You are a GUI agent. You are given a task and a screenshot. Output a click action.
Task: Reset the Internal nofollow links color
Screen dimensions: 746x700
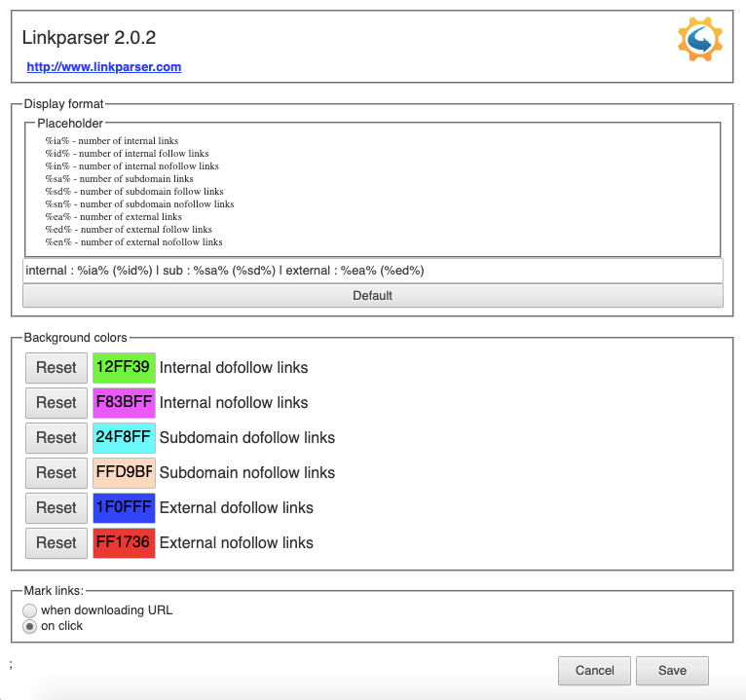(x=56, y=403)
